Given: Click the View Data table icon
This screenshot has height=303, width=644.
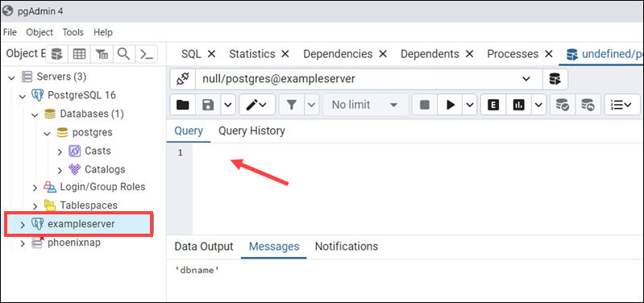Looking at the screenshot, I should point(79,54).
